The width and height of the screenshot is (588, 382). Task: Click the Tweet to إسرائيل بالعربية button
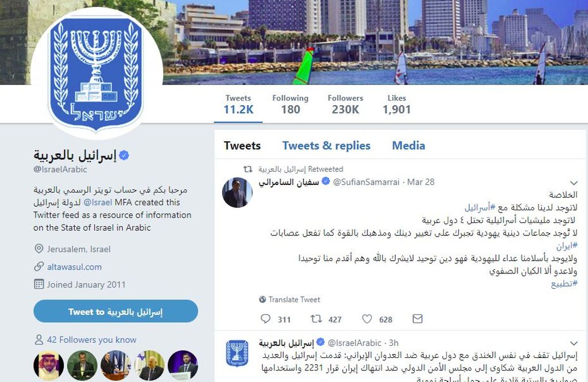(x=115, y=311)
